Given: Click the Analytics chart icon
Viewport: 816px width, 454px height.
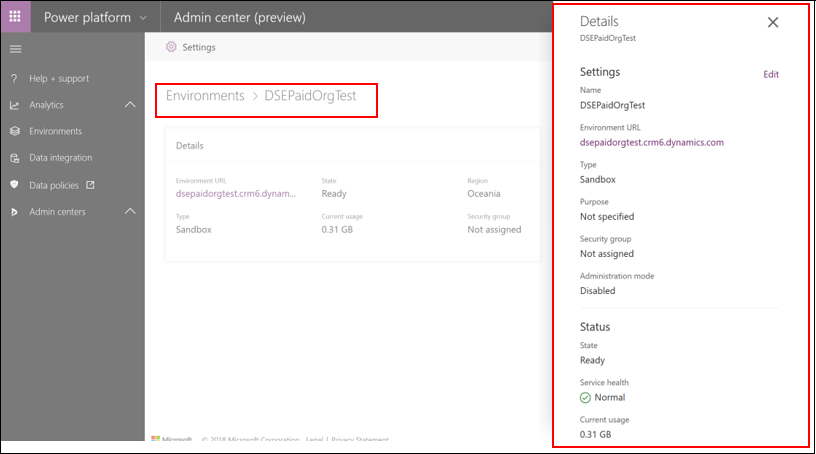Looking at the screenshot, I should click(x=14, y=105).
